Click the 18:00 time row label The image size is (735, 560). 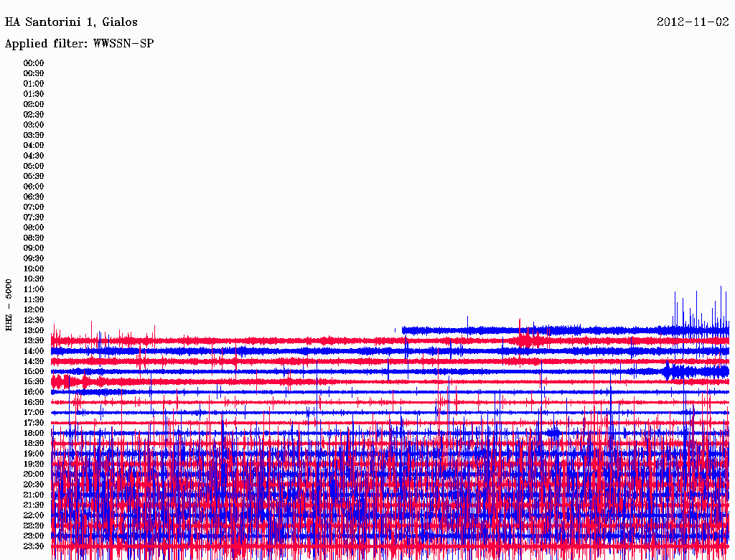34,433
